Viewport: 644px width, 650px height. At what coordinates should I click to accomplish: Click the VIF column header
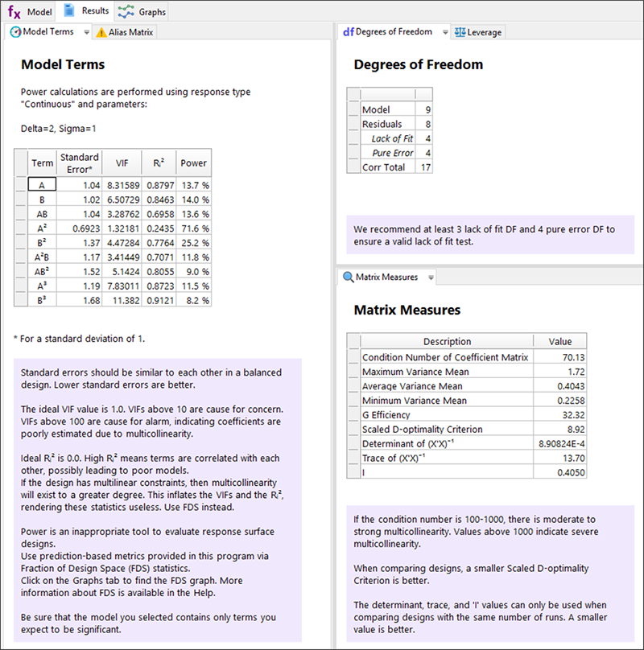tap(122, 163)
